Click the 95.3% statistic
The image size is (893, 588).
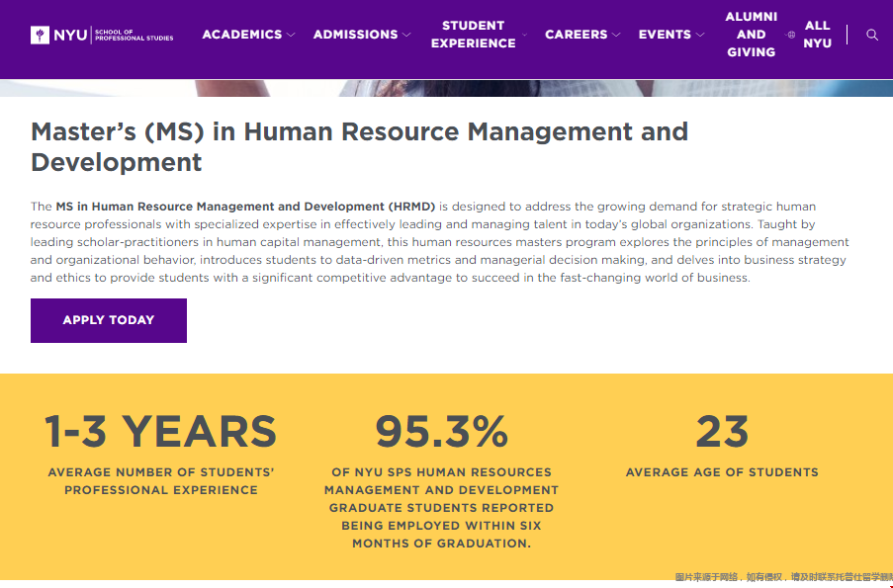pyautogui.click(x=441, y=432)
